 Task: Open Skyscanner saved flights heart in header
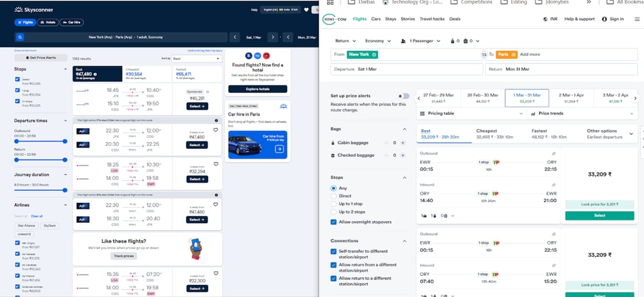(x=306, y=9)
